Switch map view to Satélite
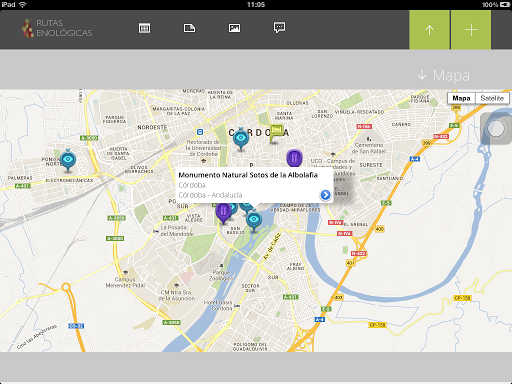Image resolution: width=512 pixels, height=384 pixels. tap(492, 98)
